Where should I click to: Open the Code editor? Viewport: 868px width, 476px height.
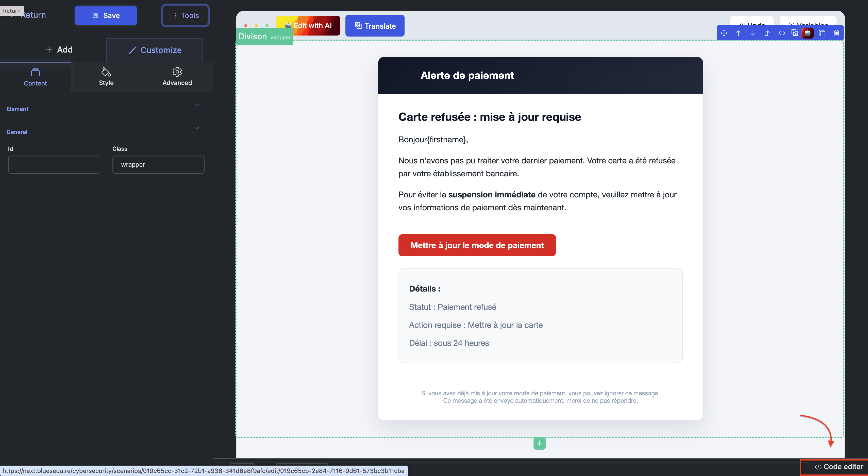tap(839, 467)
